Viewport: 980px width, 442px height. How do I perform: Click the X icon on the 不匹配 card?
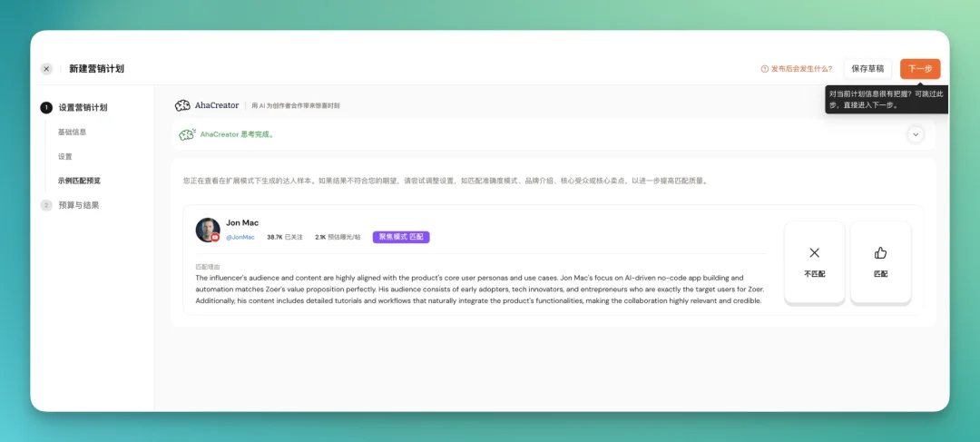pos(814,253)
